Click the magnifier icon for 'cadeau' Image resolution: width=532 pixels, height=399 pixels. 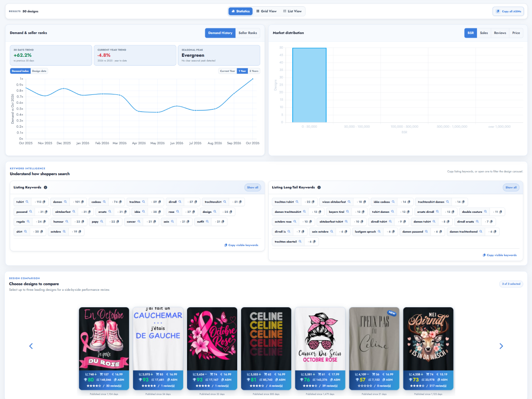click(106, 202)
